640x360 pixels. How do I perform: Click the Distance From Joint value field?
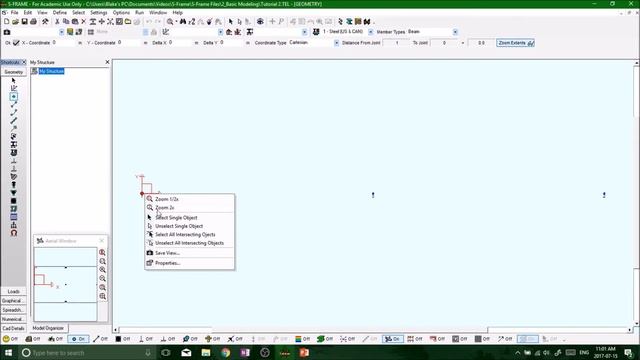[x=396, y=43]
